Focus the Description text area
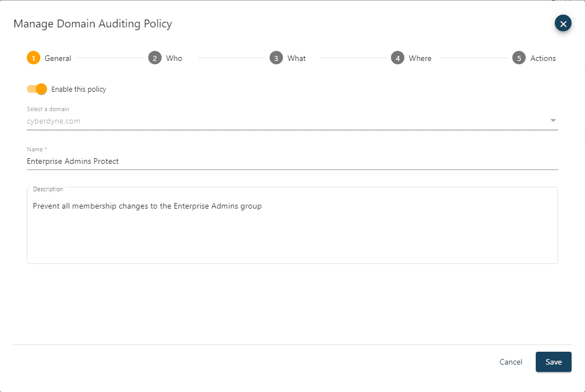The image size is (585, 392). coord(292,229)
